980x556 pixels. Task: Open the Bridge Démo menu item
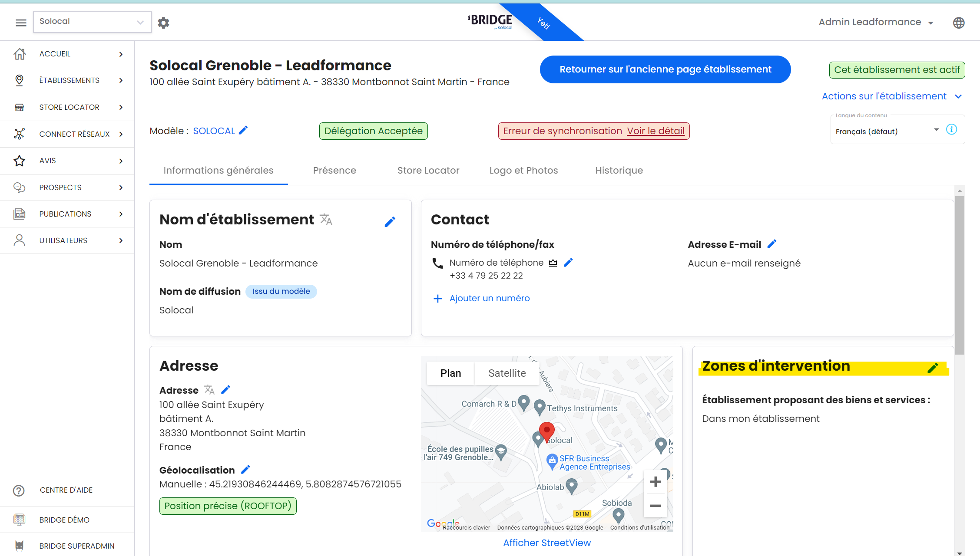(x=67, y=520)
